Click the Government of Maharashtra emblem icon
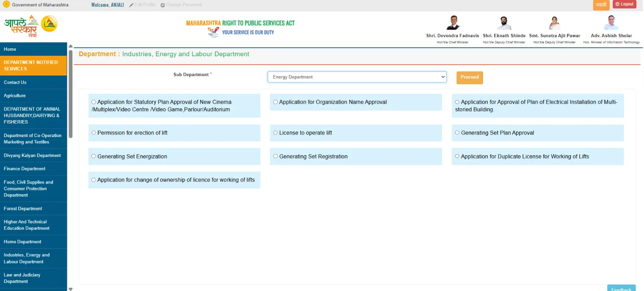 click(x=6, y=5)
